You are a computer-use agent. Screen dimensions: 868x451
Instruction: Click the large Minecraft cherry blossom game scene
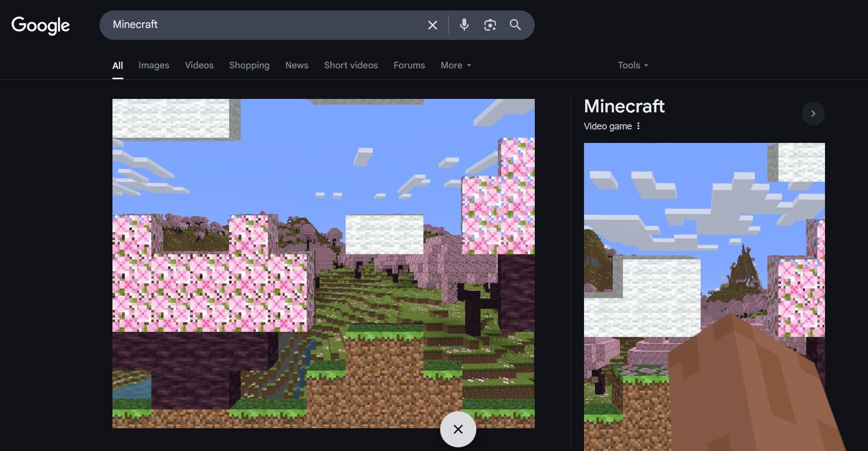click(323, 263)
